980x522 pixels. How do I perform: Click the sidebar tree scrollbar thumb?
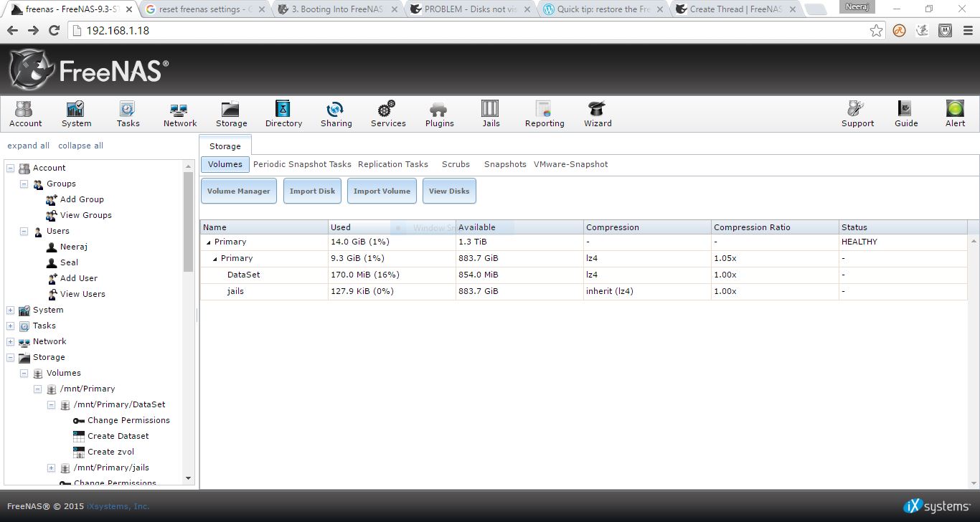point(189,222)
